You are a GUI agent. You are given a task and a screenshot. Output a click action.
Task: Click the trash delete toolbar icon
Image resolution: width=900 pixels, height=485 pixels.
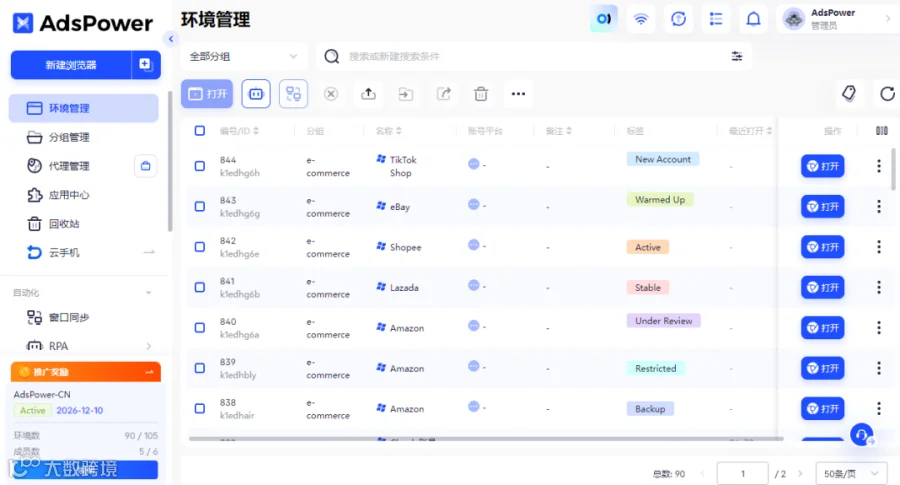click(x=481, y=94)
